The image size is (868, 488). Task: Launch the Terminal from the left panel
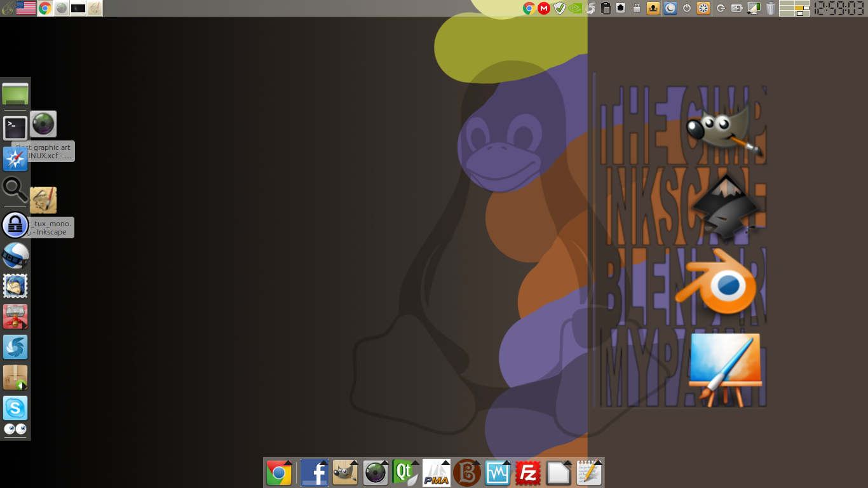point(15,128)
